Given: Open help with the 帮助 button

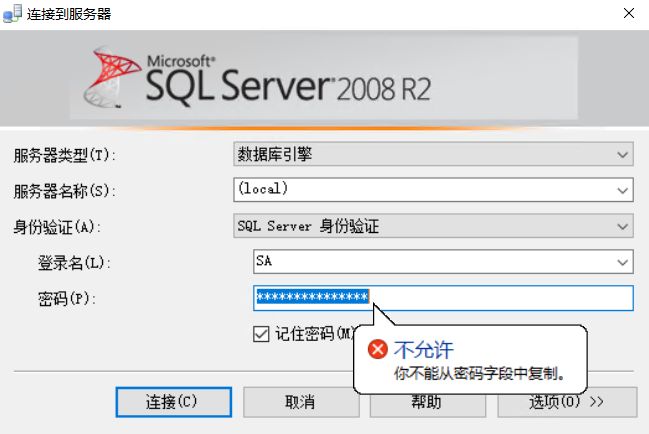Looking at the screenshot, I should coord(426,402).
